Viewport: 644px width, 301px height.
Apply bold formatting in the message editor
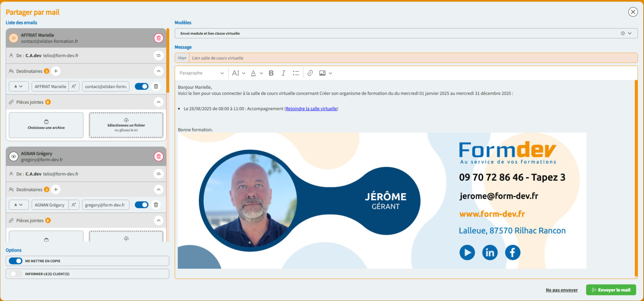(x=271, y=73)
